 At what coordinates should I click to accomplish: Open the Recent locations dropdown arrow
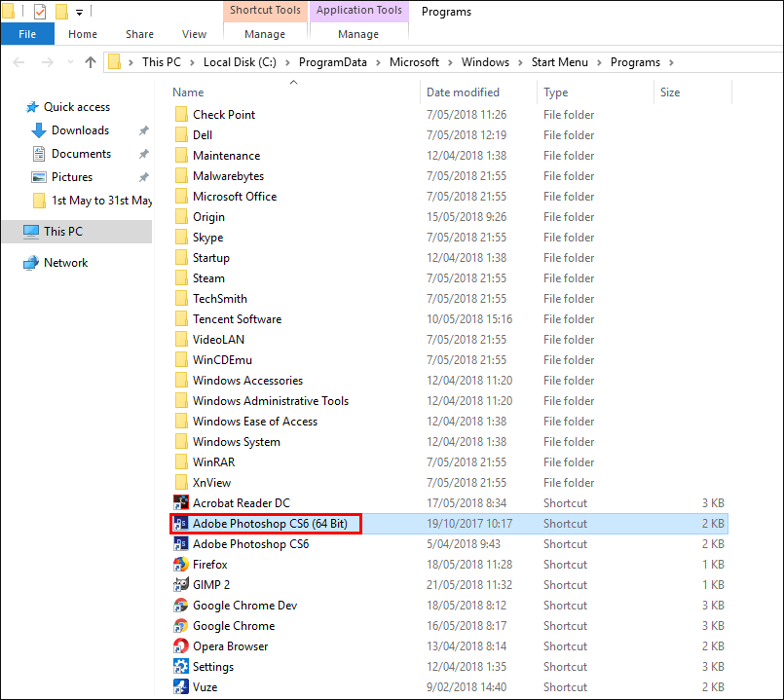click(x=70, y=62)
